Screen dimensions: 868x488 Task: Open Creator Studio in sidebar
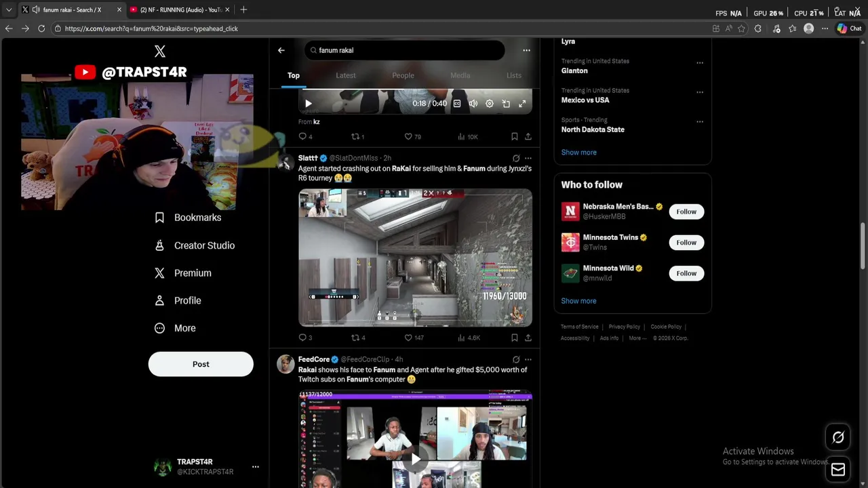click(195, 245)
